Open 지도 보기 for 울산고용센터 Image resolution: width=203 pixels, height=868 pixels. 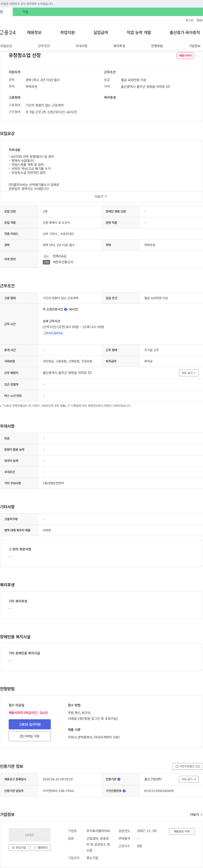point(188,779)
